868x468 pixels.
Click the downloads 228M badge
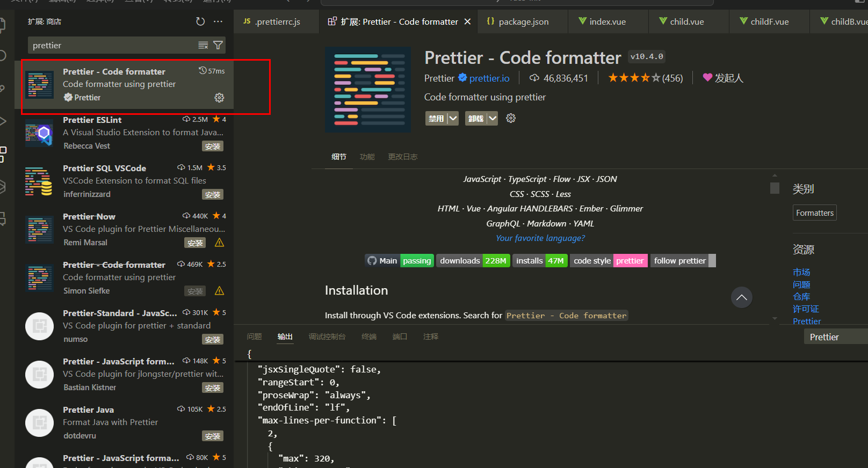473,260
